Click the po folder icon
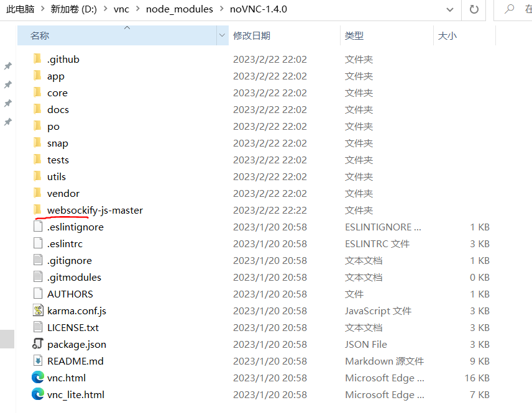The width and height of the screenshot is (532, 413). (37, 126)
